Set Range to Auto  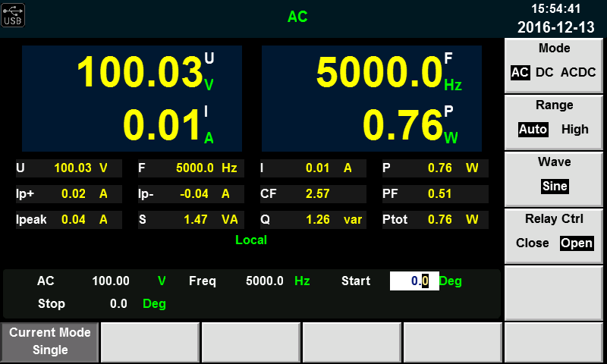coord(533,129)
